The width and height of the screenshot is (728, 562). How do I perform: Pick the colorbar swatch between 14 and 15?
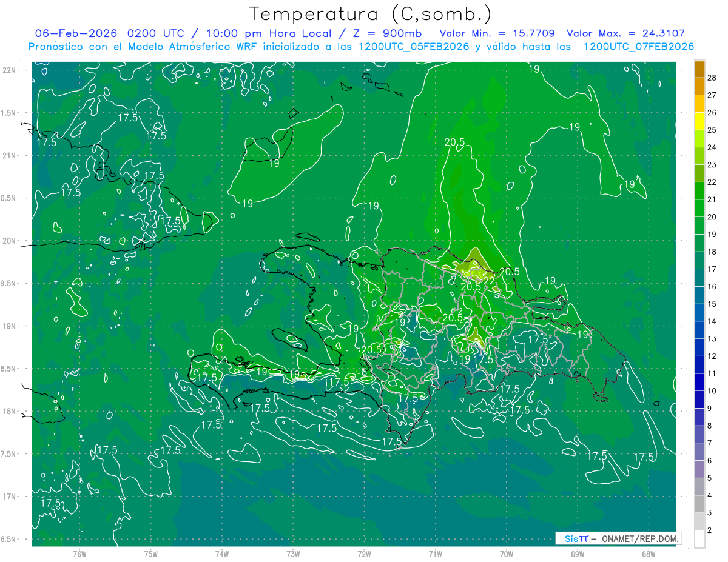(699, 313)
